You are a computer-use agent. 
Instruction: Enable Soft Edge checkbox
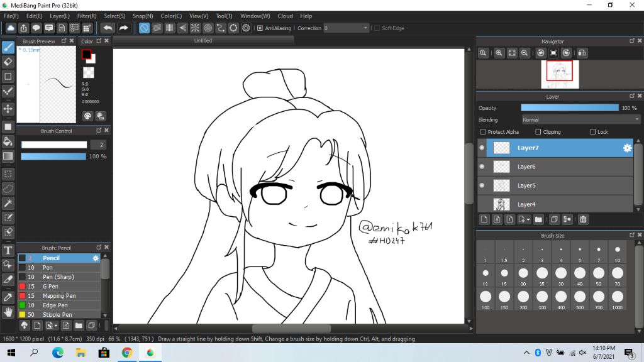click(x=377, y=28)
